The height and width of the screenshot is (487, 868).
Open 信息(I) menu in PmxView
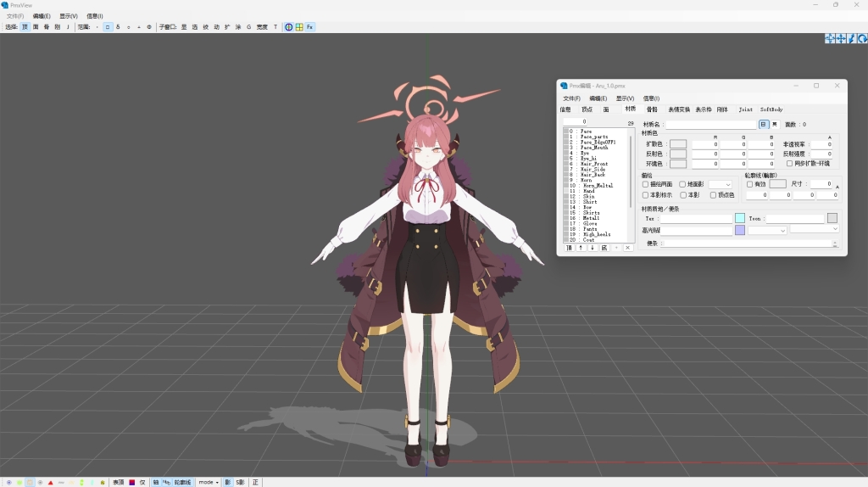95,16
